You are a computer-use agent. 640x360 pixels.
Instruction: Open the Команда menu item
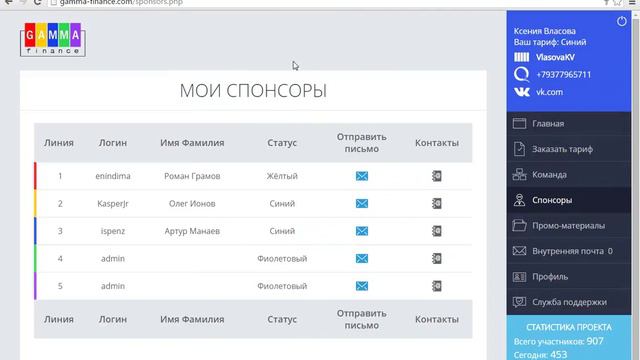tap(569, 174)
